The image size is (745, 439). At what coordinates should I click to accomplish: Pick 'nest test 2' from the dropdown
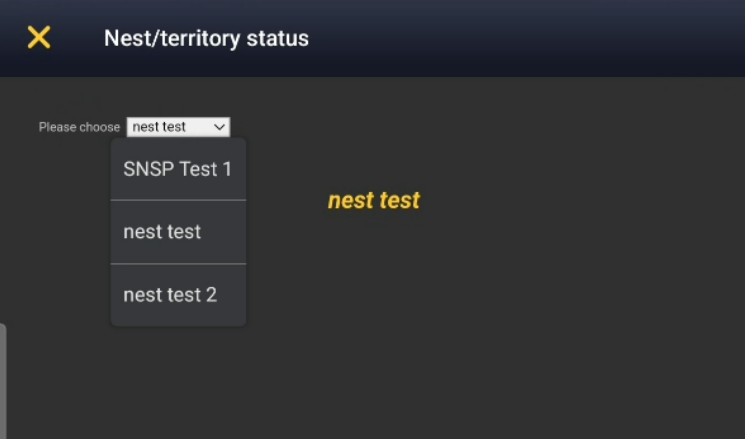(x=170, y=295)
